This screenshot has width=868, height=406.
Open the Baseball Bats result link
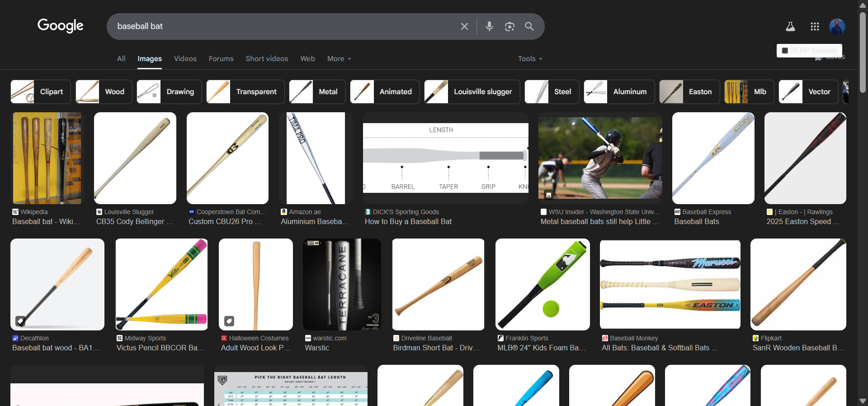697,221
